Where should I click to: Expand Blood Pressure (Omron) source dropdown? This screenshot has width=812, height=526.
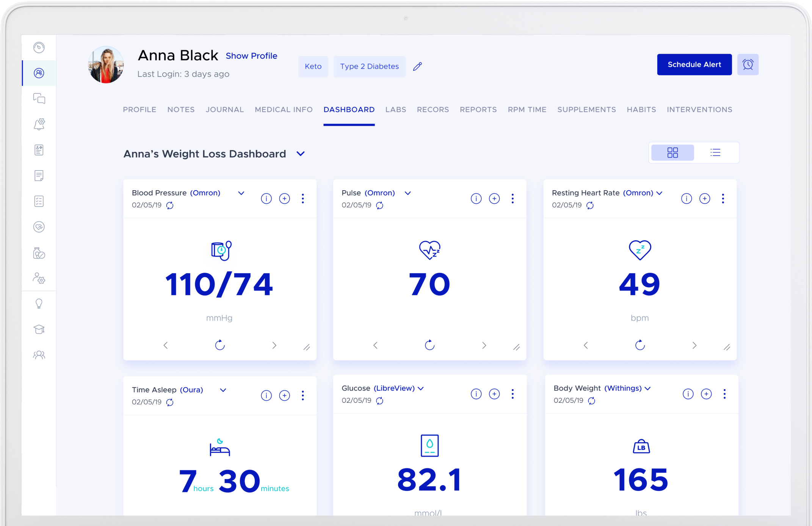point(241,193)
